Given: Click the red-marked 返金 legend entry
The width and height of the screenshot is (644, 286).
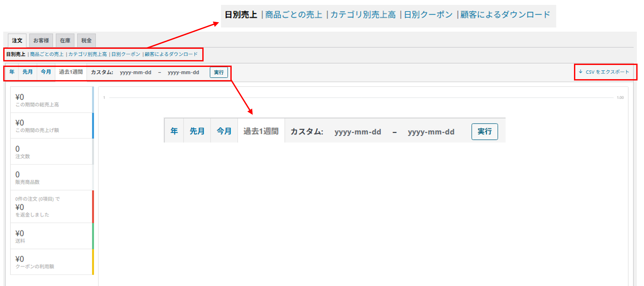Looking at the screenshot, I should click(52, 207).
